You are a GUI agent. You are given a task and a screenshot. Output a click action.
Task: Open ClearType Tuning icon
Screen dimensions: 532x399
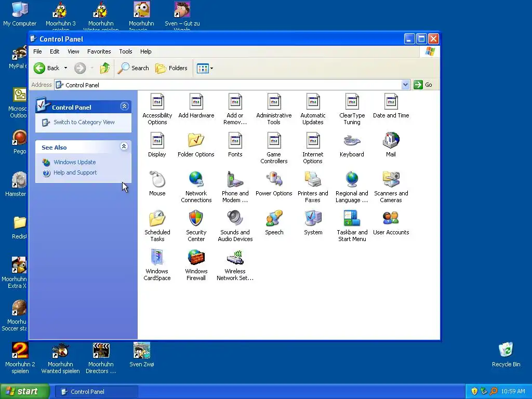(x=352, y=101)
